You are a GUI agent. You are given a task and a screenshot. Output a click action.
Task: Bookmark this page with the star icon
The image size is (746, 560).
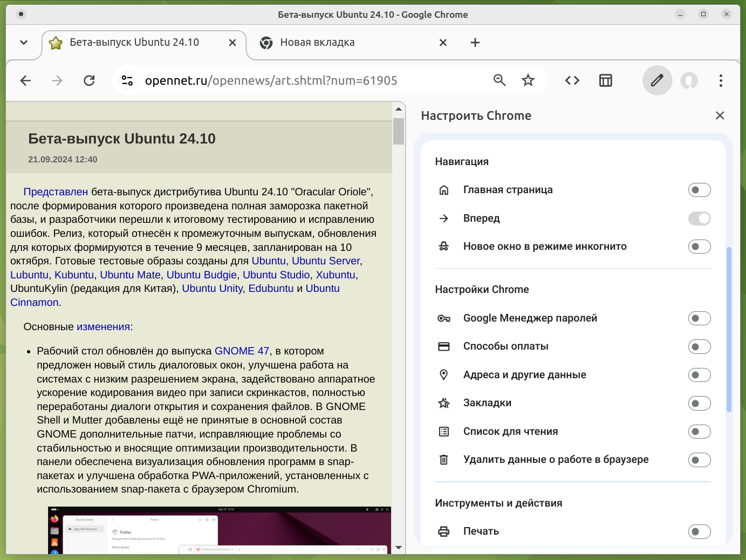click(528, 81)
